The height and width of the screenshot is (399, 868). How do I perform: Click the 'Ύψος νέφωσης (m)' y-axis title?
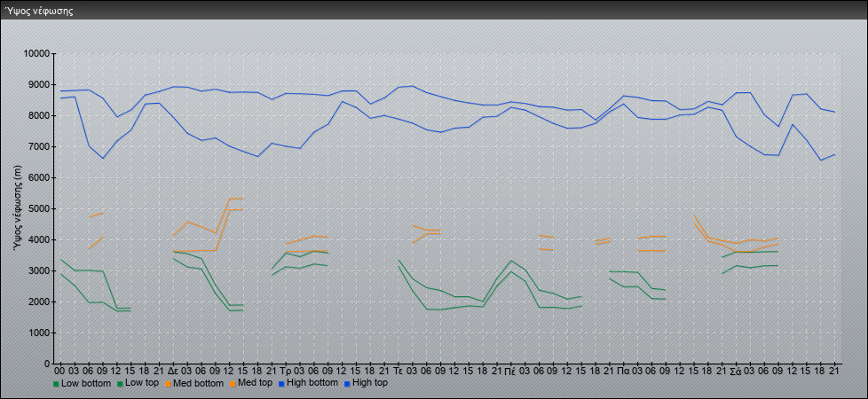19,207
